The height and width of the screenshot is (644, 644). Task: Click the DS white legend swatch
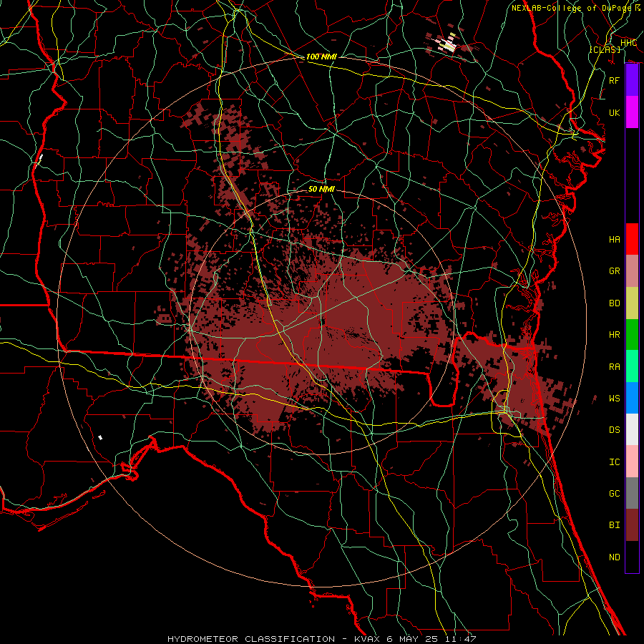632,429
